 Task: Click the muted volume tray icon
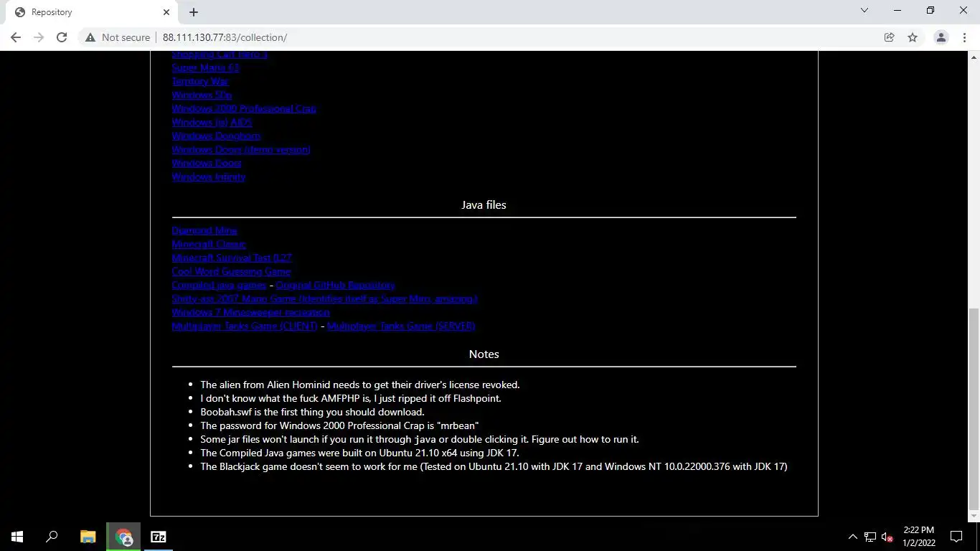[887, 537]
